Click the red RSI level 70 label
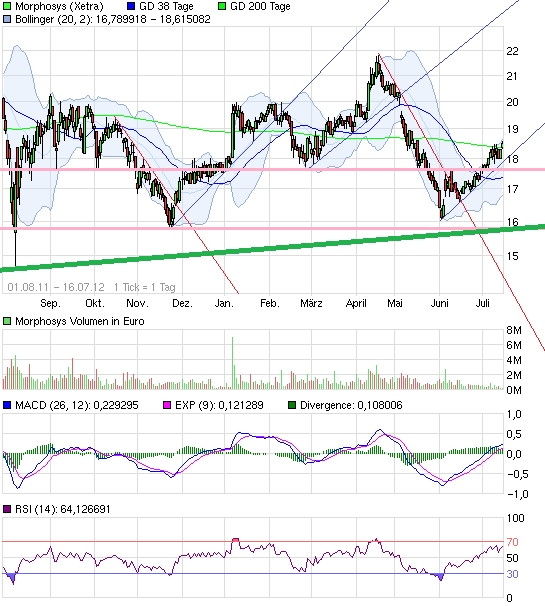This screenshot has height=606, width=545. pos(513,542)
